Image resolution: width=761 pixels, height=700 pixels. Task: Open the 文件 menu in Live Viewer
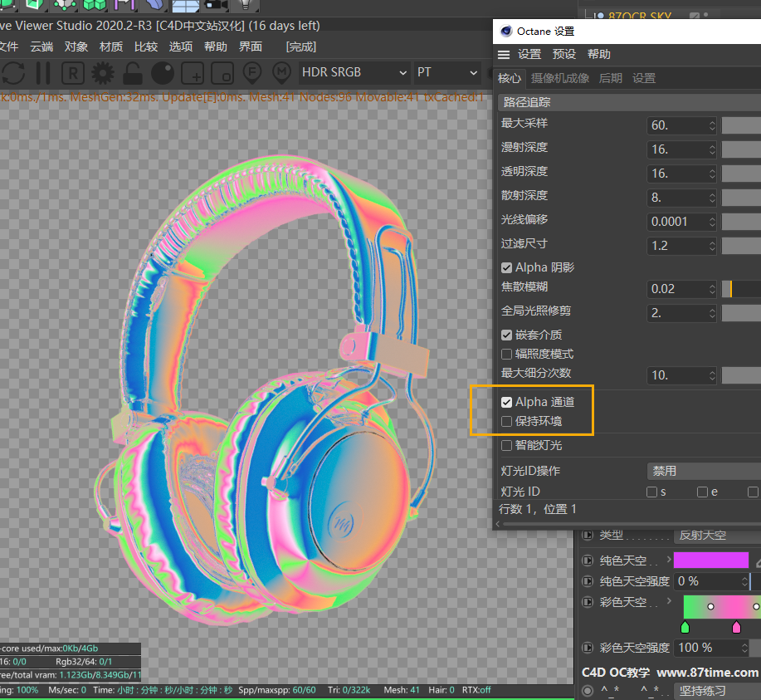point(9,47)
